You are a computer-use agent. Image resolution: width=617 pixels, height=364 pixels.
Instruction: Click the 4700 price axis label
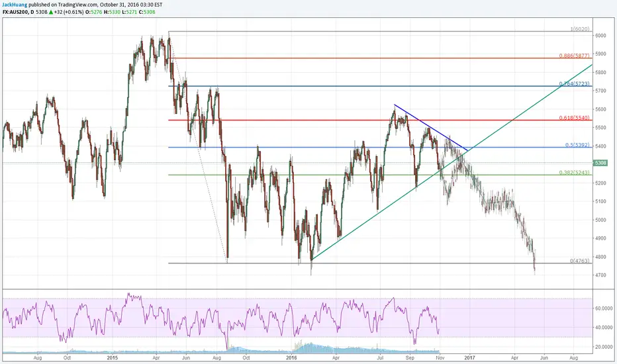click(600, 275)
